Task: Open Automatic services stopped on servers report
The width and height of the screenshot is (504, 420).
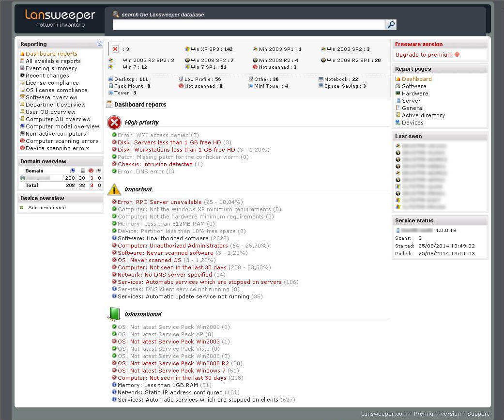Action: 199,282
